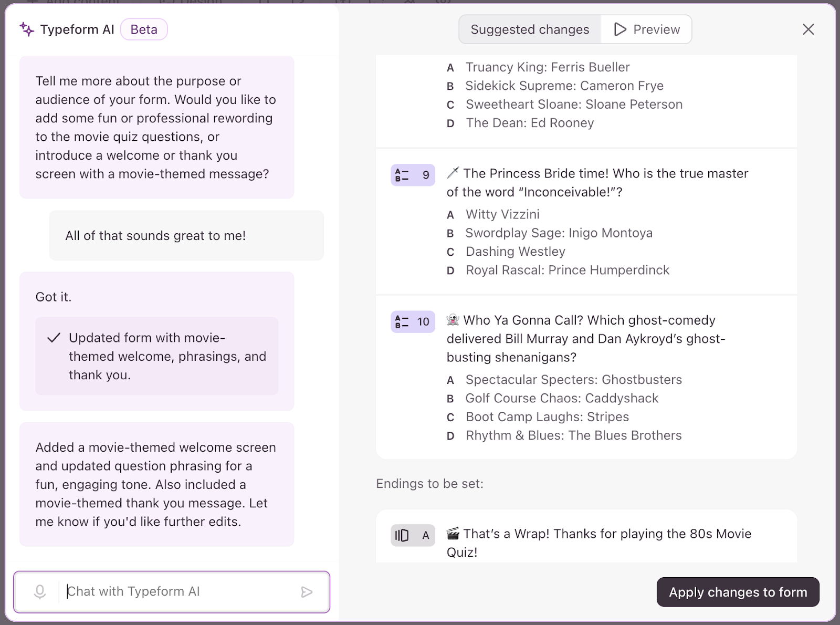This screenshot has height=625, width=840.
Task: Click the question 10 multiple choice badge
Action: 413,321
